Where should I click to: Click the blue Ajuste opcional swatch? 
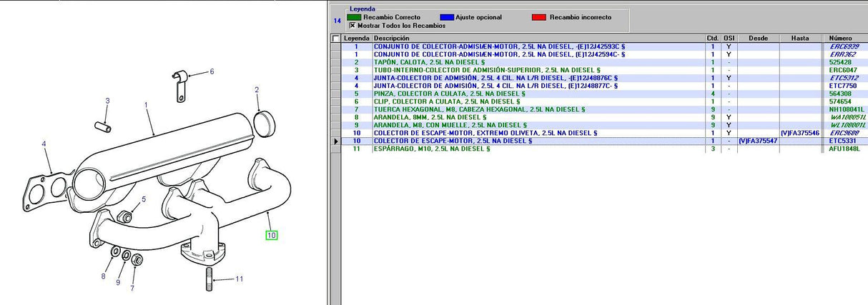click(x=447, y=16)
